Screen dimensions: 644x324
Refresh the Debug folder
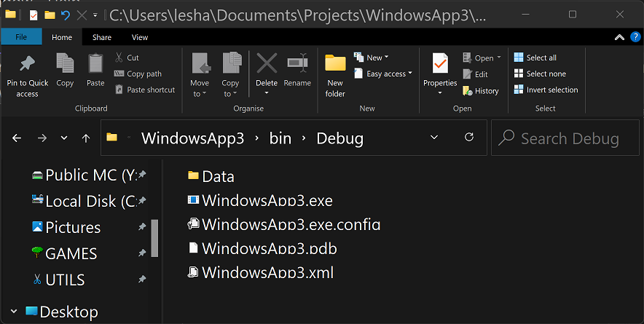tap(469, 137)
